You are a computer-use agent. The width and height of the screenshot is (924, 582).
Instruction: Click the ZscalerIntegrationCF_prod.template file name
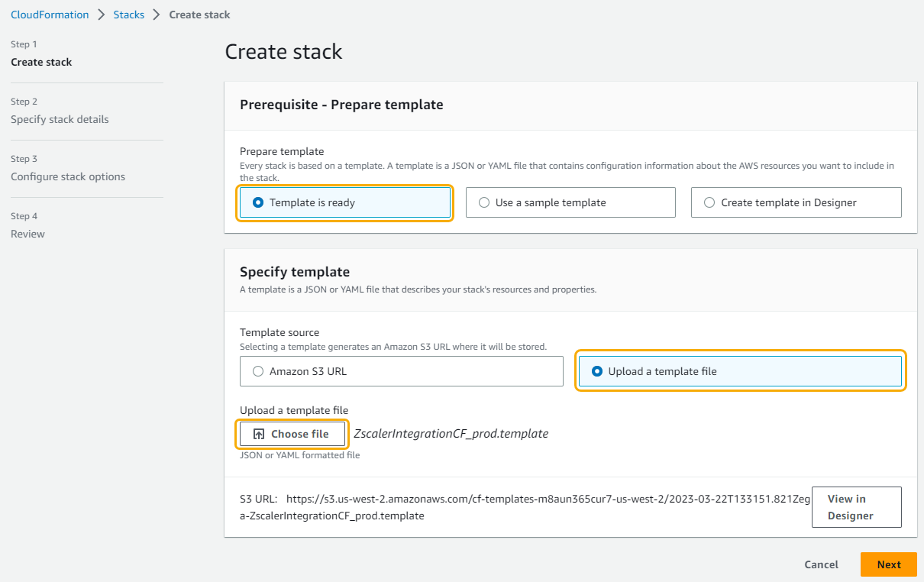point(451,434)
